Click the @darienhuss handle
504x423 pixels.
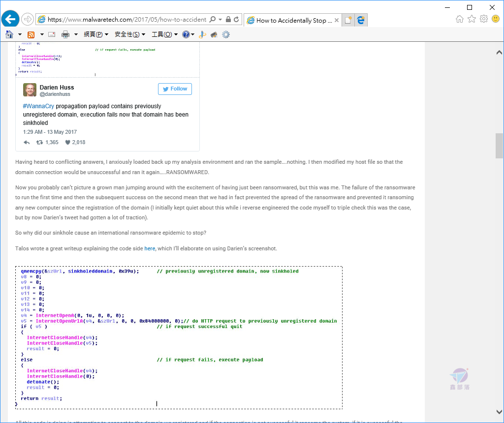click(55, 94)
